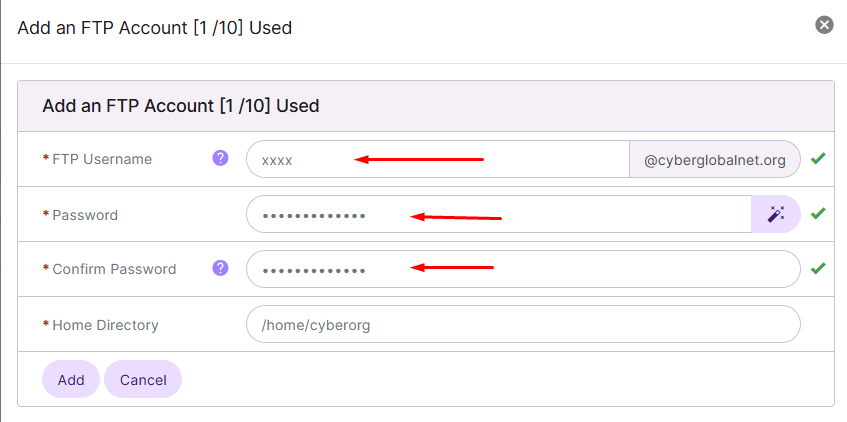Click the Add button
The width and height of the screenshot is (847, 422).
point(71,379)
